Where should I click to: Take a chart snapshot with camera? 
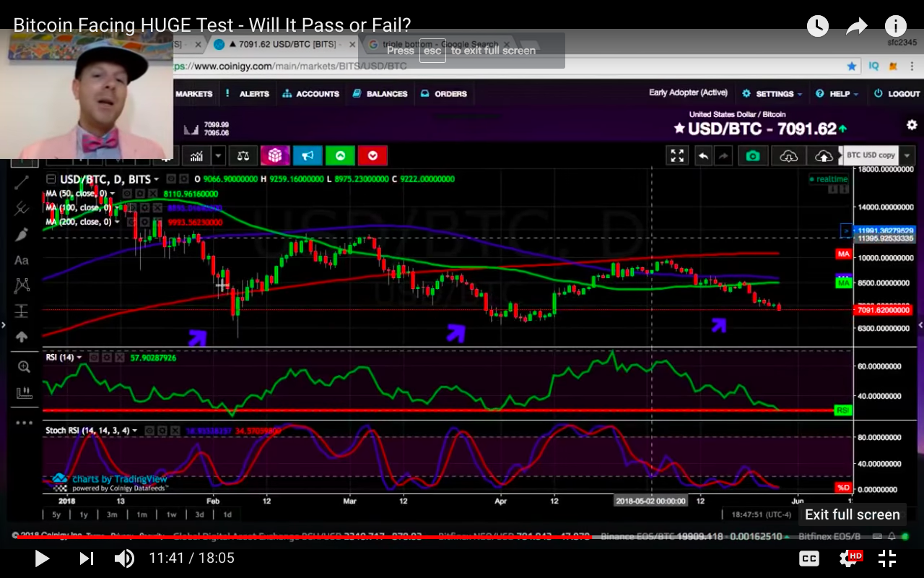[x=753, y=155]
